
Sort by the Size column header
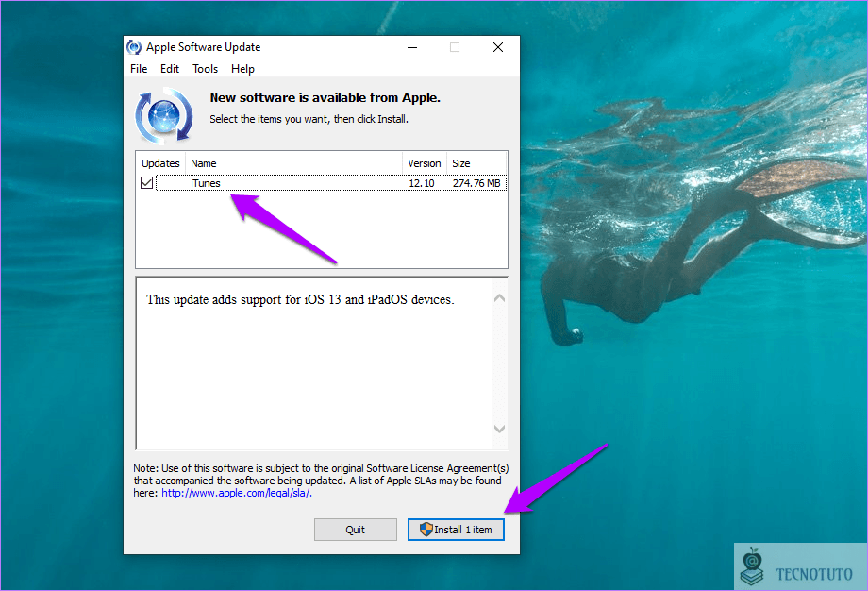point(476,163)
